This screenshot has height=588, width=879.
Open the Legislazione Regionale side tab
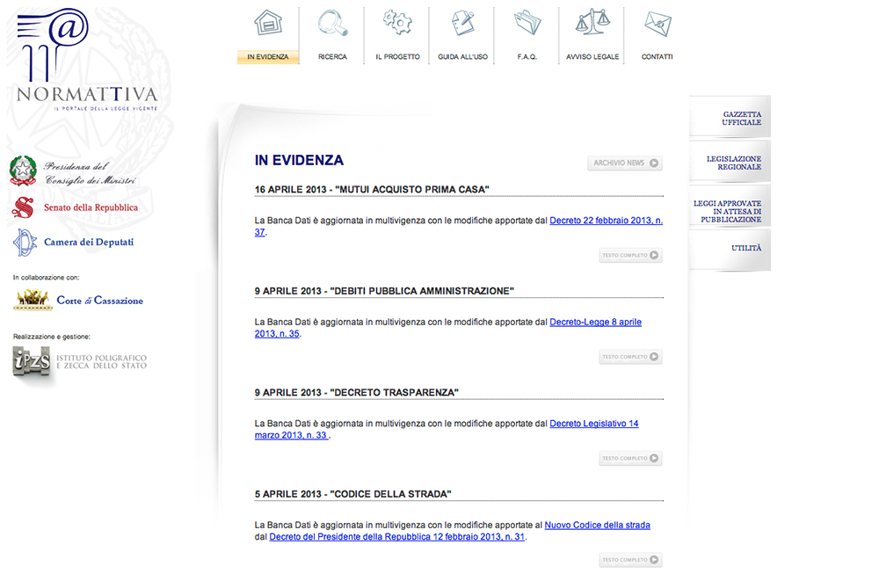730,162
